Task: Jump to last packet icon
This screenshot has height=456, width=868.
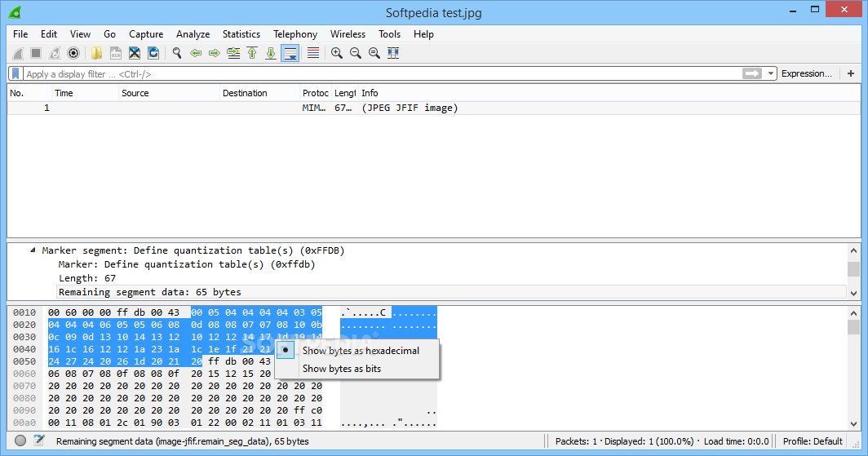Action: point(271,53)
